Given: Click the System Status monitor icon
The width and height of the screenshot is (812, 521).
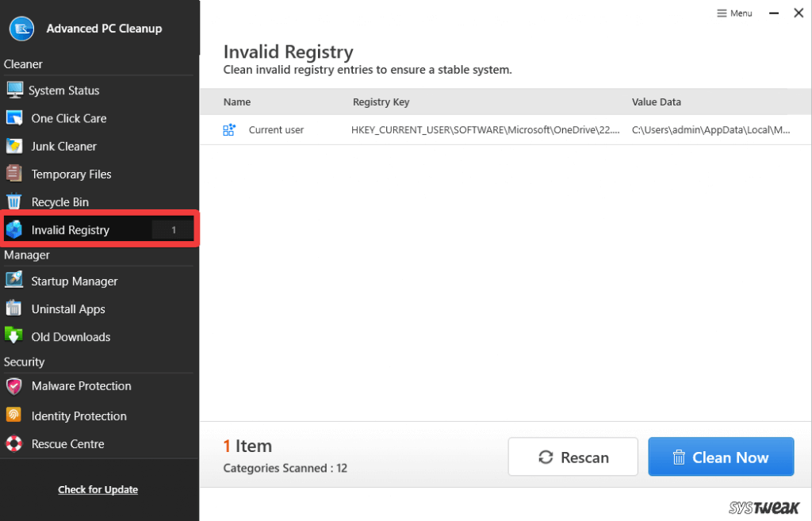Looking at the screenshot, I should coord(14,90).
